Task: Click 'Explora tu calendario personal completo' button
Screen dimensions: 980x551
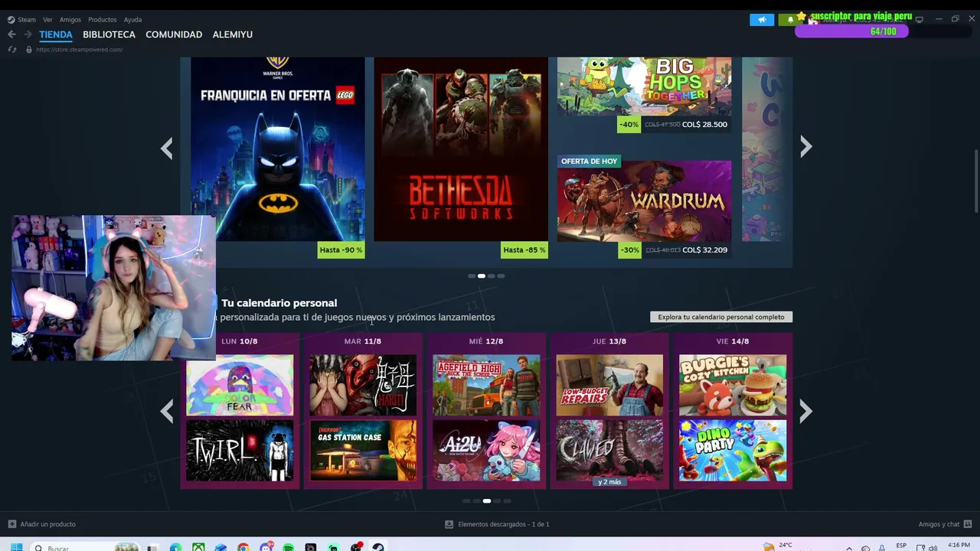Action: tap(721, 317)
